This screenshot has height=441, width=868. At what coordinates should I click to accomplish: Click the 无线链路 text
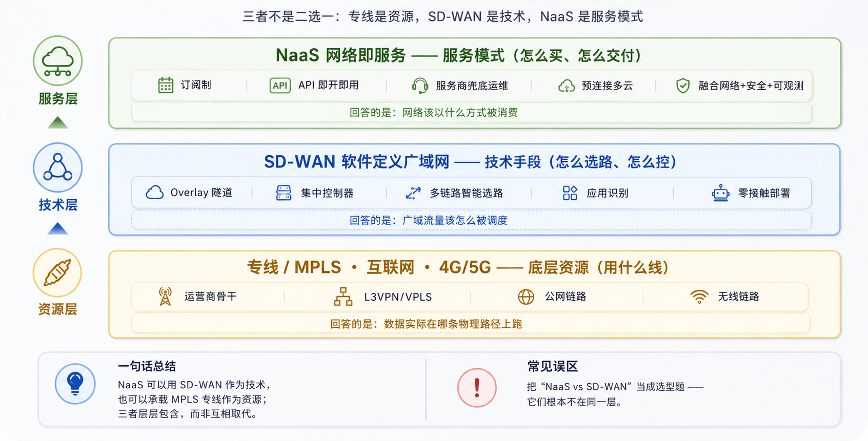(x=738, y=297)
